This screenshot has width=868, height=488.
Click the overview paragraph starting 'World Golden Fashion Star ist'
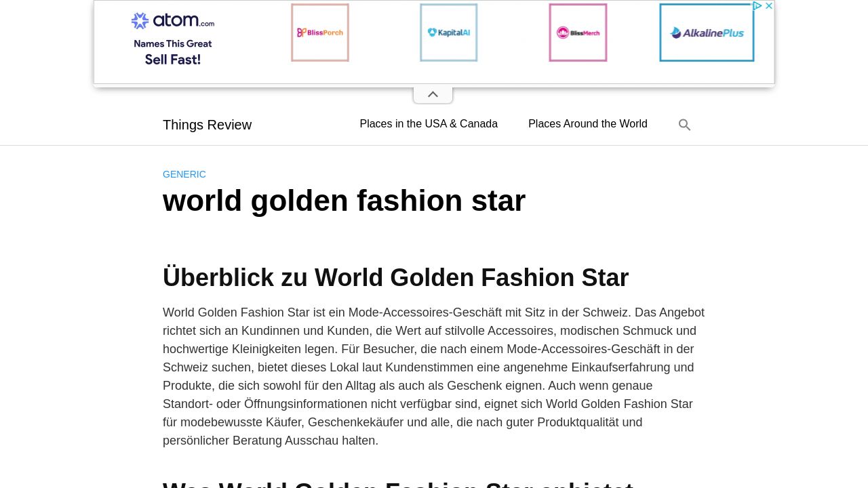(434, 376)
